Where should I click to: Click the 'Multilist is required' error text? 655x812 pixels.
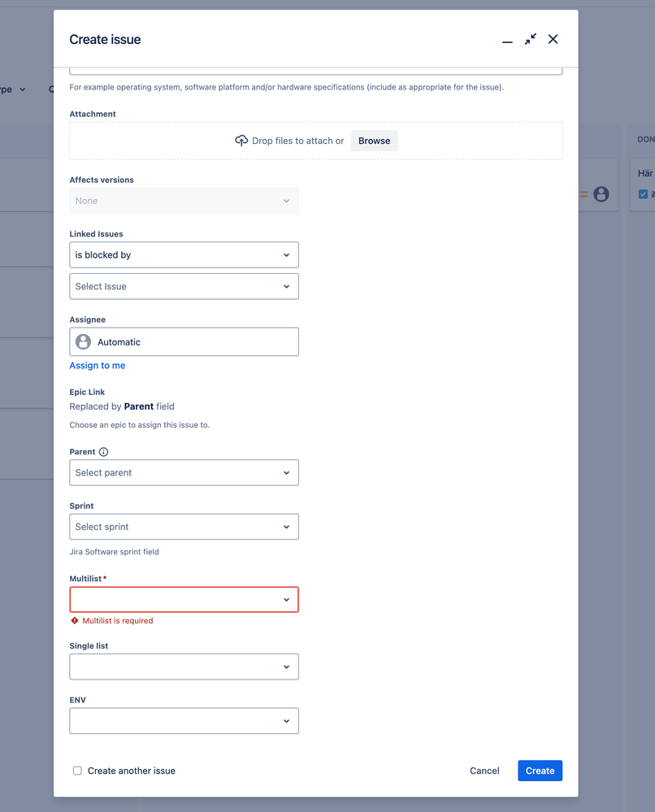coord(118,620)
